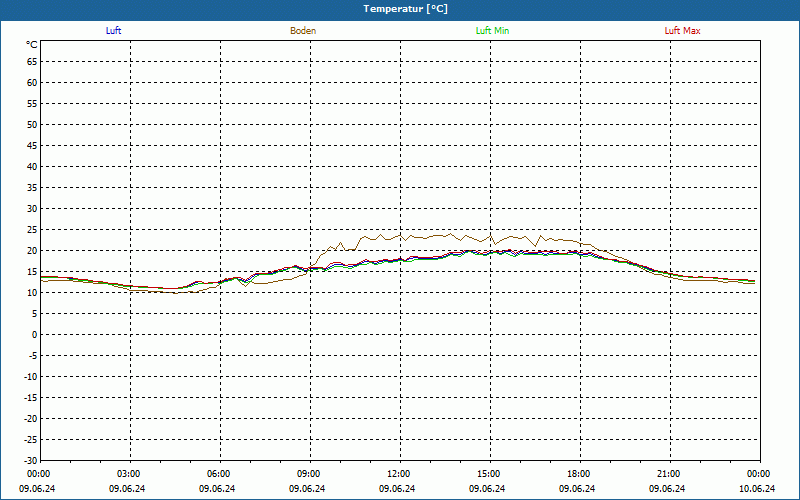This screenshot has height=500, width=800.
Task: Click the green Luft Min legend label
Action: (492, 31)
